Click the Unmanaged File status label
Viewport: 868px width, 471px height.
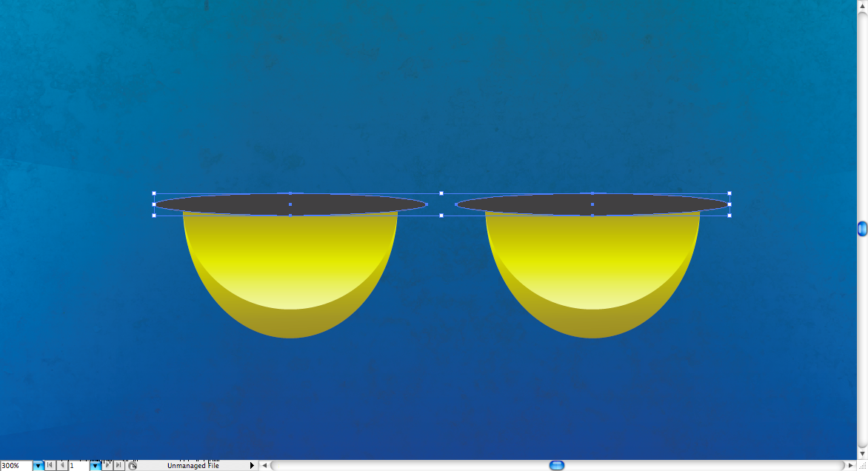[x=193, y=466]
